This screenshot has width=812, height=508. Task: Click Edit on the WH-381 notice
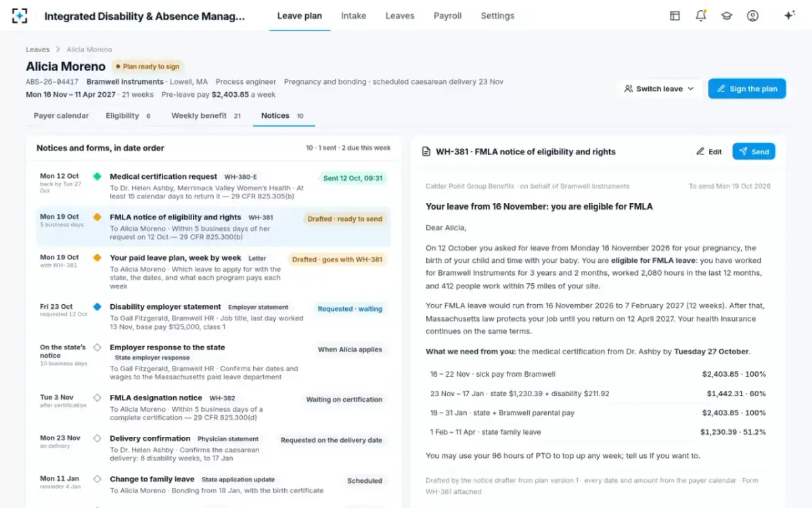[x=708, y=152]
